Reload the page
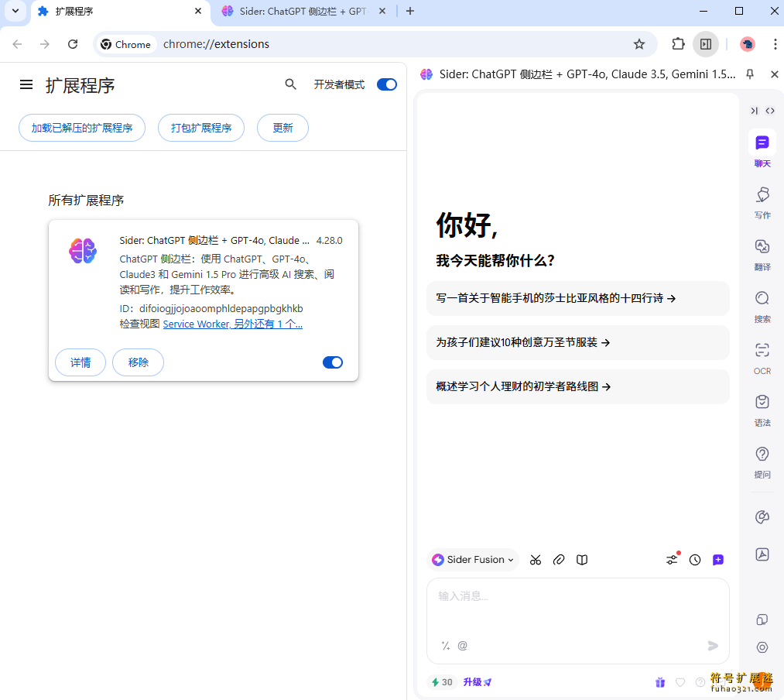This screenshot has width=784, height=700. point(73,44)
